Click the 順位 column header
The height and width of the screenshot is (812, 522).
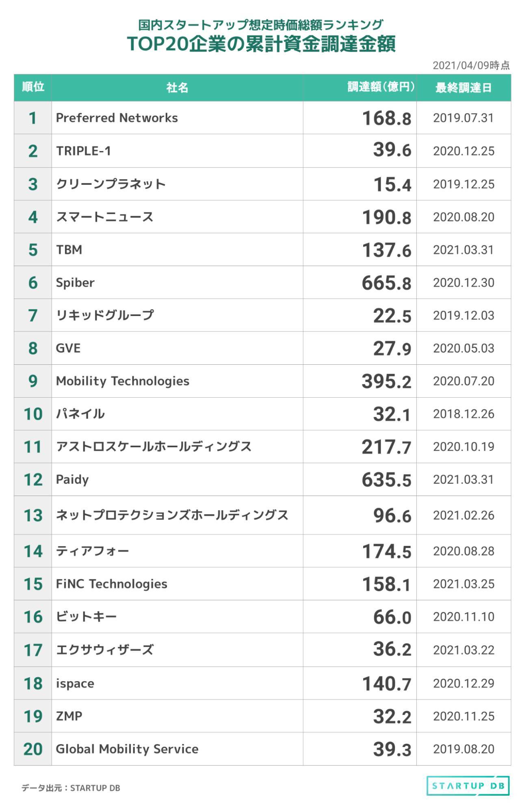33,87
